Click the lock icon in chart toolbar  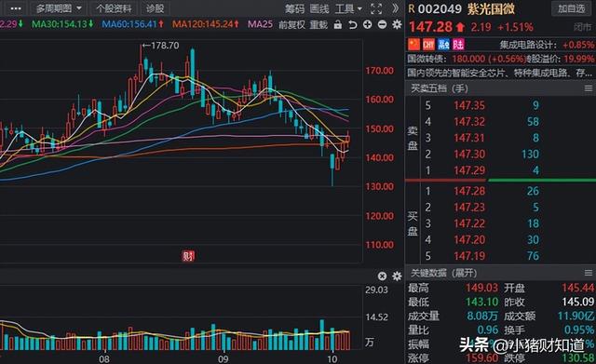tap(337, 25)
